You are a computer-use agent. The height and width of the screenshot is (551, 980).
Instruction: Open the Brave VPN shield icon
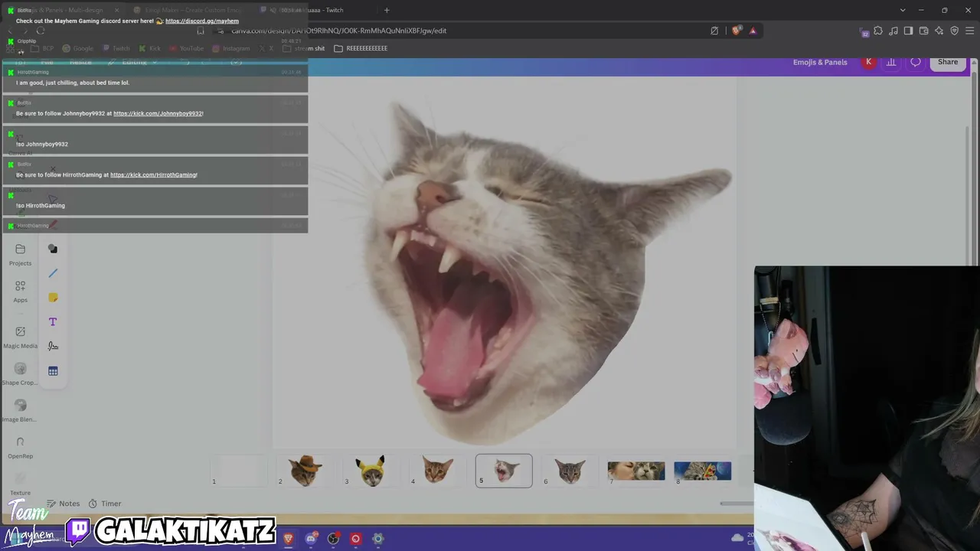coord(955,31)
